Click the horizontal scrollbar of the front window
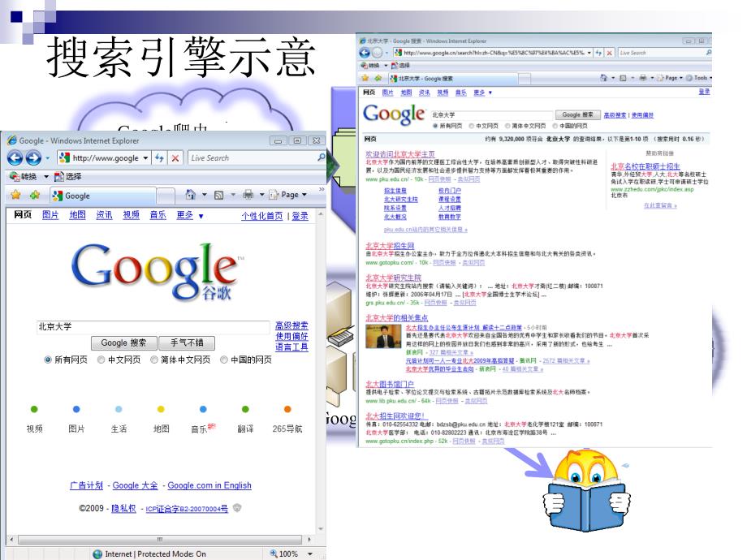Viewport: 747px width, 560px height. (160, 540)
